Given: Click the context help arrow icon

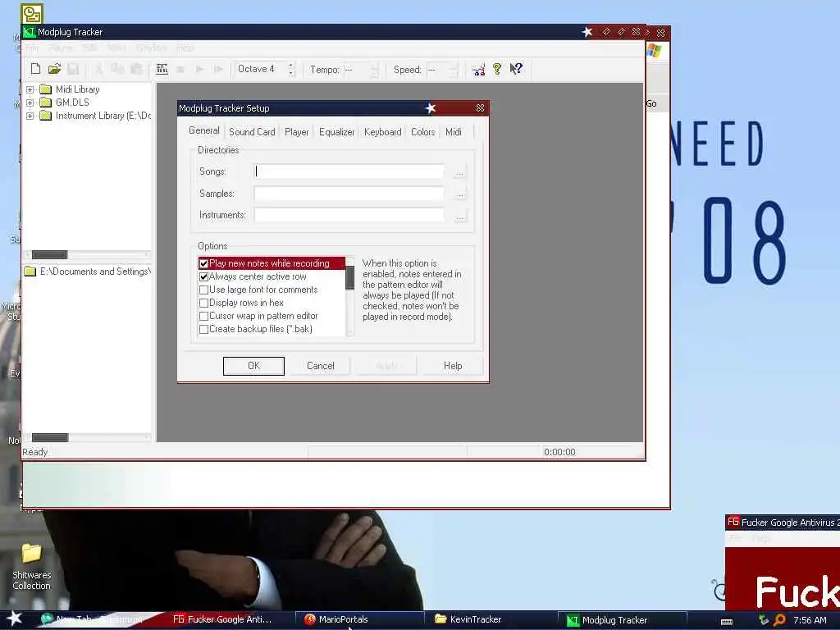Looking at the screenshot, I should point(516,69).
